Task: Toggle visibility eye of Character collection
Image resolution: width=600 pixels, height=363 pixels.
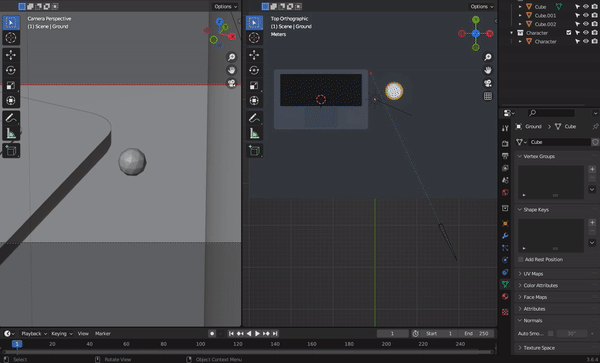Action: click(586, 33)
